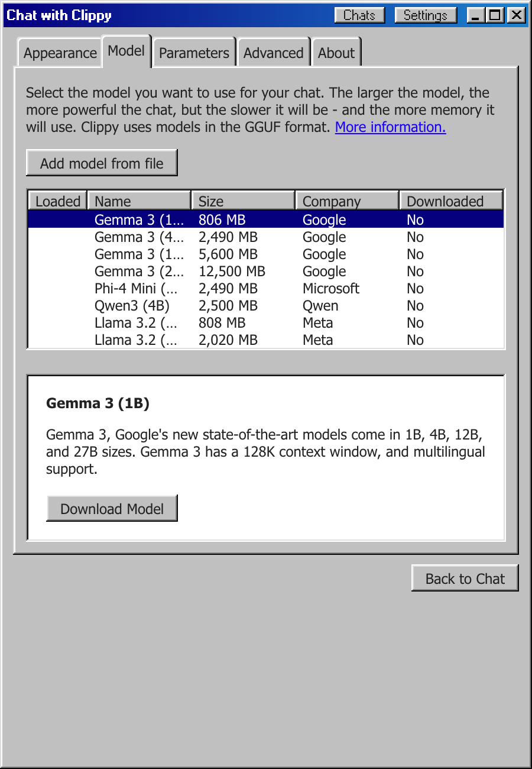Close the Chat with Clippy window
Image resolution: width=532 pixels, height=769 pixels.
(x=516, y=15)
